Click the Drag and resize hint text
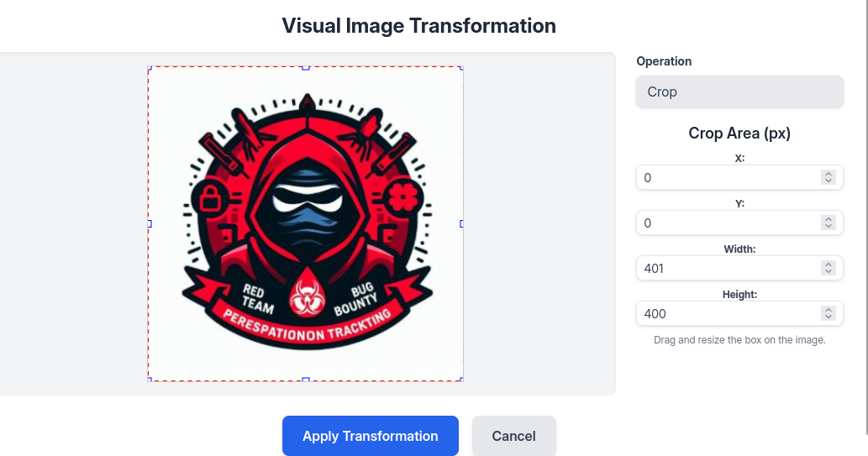This screenshot has height=456, width=868. click(x=739, y=340)
